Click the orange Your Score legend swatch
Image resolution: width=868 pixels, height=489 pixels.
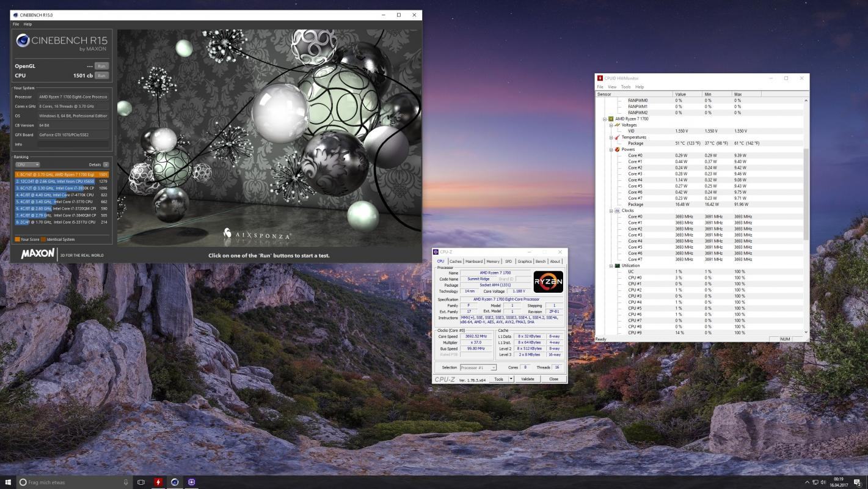(x=17, y=240)
